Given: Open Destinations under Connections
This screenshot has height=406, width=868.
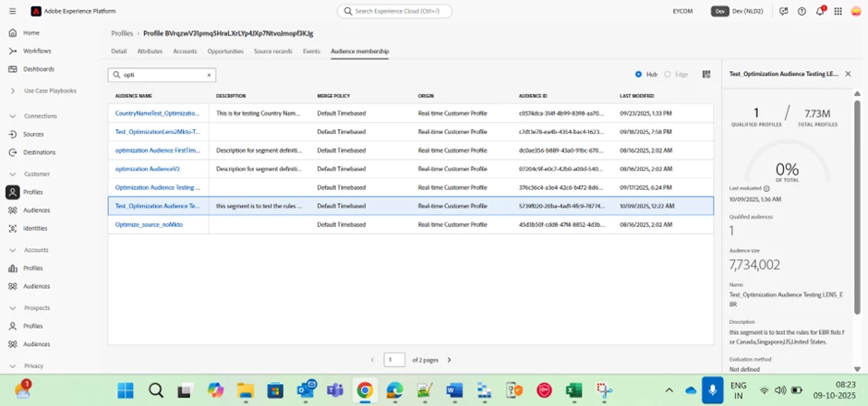Looking at the screenshot, I should pyautogui.click(x=39, y=152).
